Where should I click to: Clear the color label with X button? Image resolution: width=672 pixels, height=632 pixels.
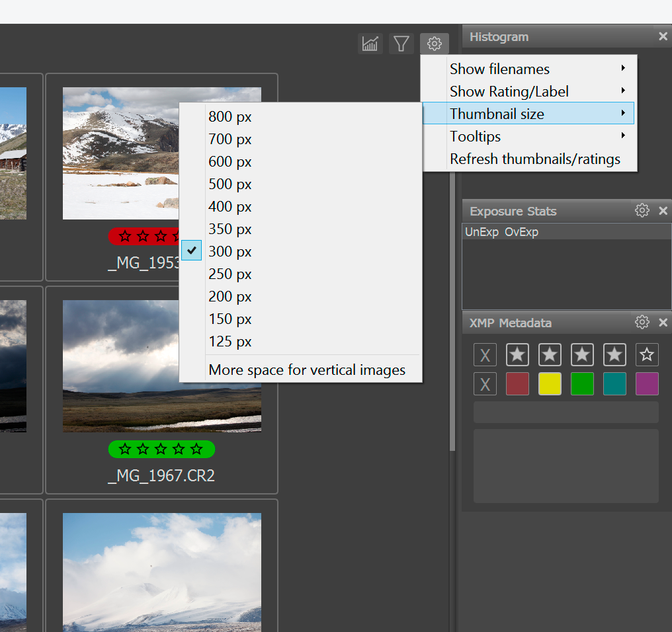tap(485, 384)
